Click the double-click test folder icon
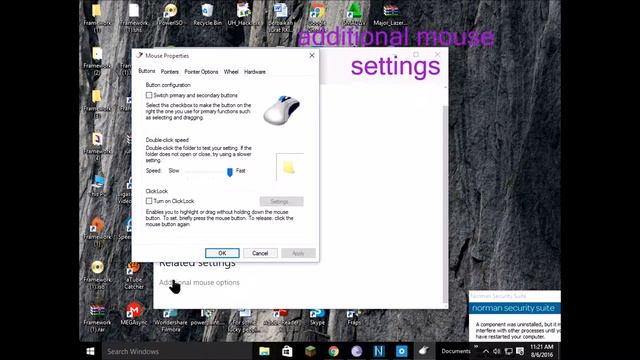This screenshot has width=640, height=360. (x=289, y=167)
